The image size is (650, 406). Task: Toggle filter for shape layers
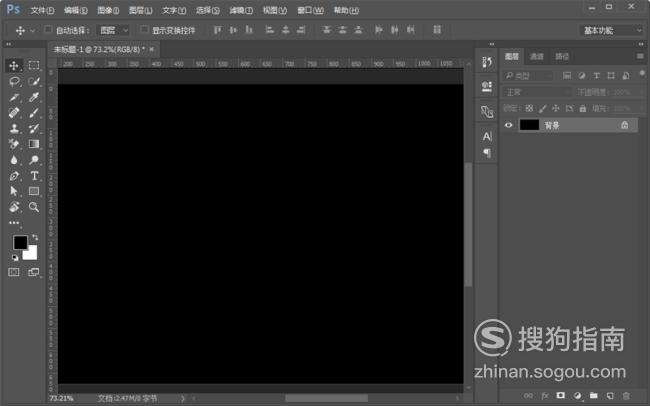point(611,75)
